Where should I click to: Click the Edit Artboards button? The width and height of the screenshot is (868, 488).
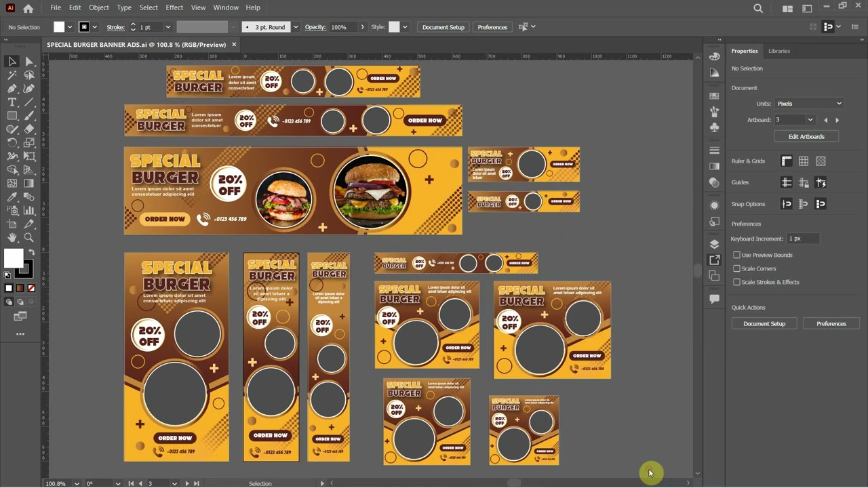pos(806,136)
